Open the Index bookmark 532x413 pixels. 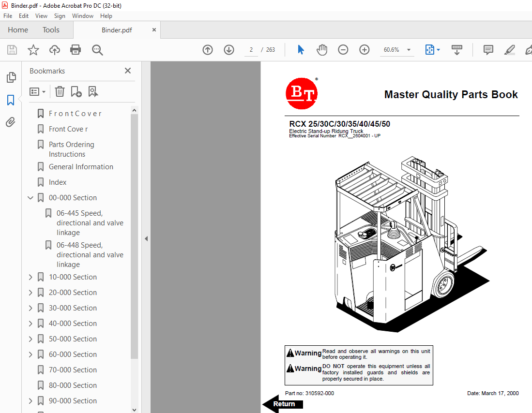[x=58, y=182]
